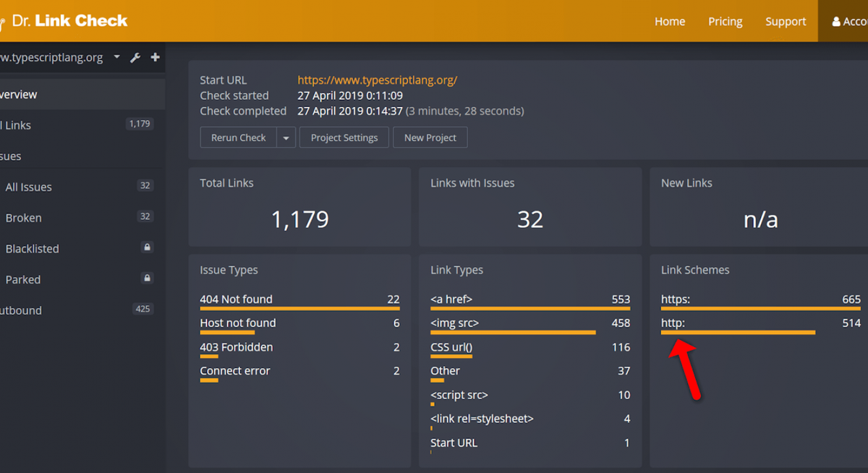Image resolution: width=868 pixels, height=473 pixels.
Task: Click the New Project button
Action: coord(430,137)
